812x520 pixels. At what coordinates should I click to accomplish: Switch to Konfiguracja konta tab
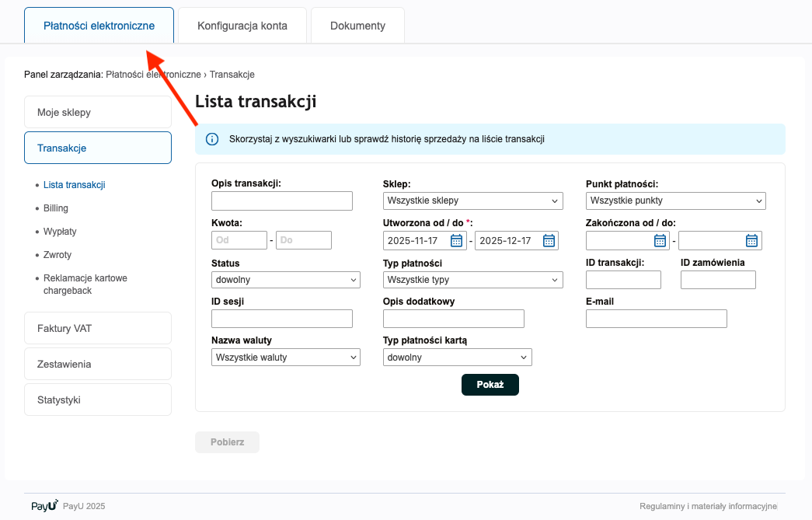(242, 26)
